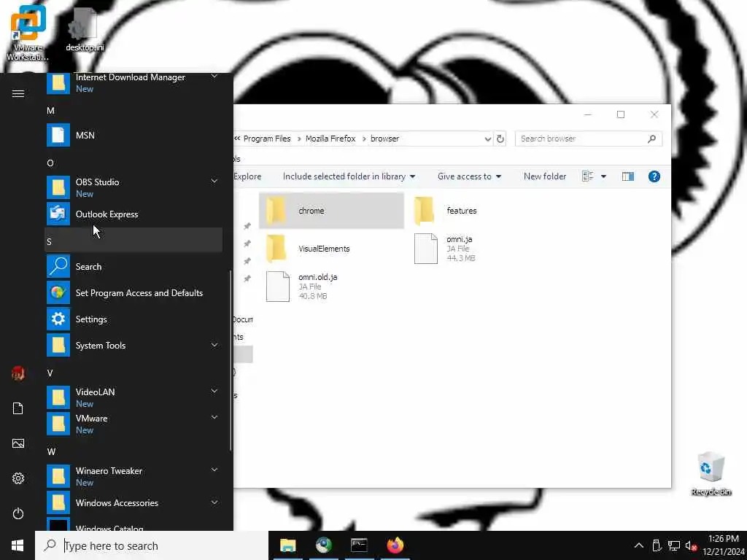Open the Give access to dropdown
The height and width of the screenshot is (560, 747).
[469, 176]
